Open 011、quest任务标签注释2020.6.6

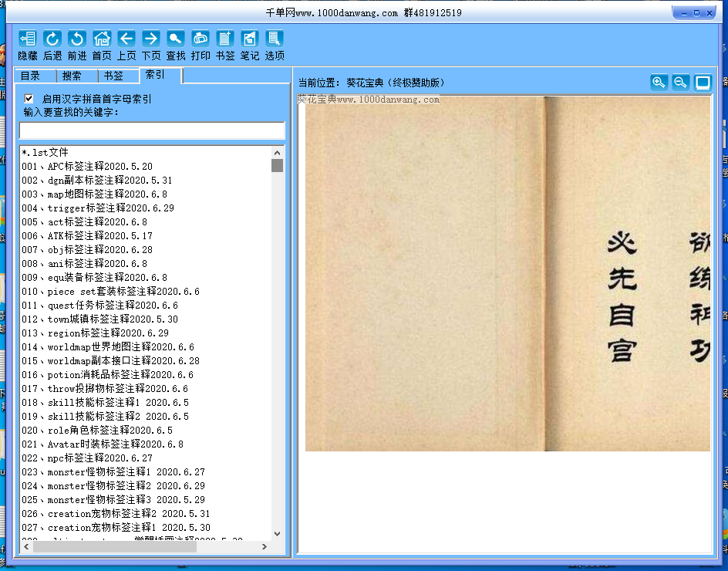(99, 306)
